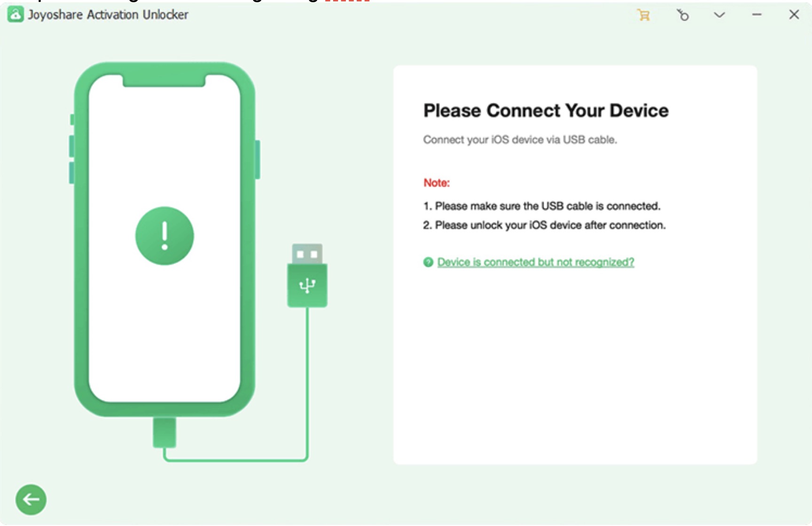Click the "Joyoshare Activation Unlocker" window title
This screenshot has width=812, height=526.
point(108,15)
